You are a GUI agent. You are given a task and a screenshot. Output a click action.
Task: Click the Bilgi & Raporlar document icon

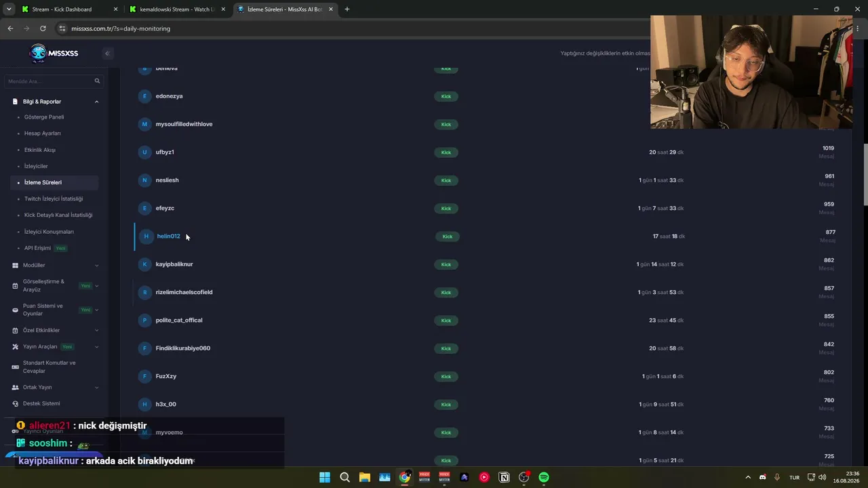coord(16,102)
